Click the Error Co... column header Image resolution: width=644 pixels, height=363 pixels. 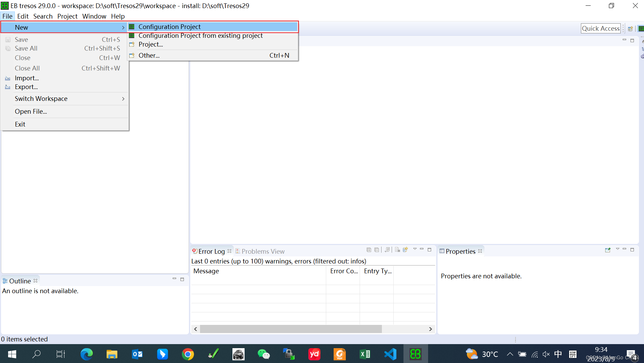click(x=343, y=271)
